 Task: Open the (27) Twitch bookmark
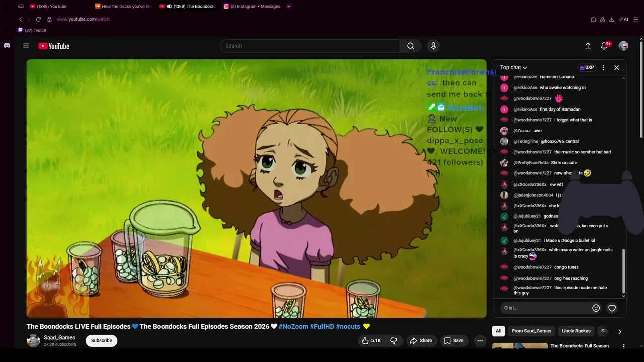pos(32,30)
